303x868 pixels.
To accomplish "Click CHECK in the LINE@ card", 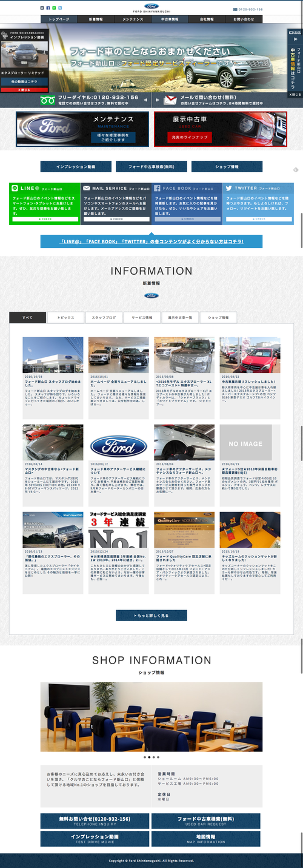I will click(44, 220).
